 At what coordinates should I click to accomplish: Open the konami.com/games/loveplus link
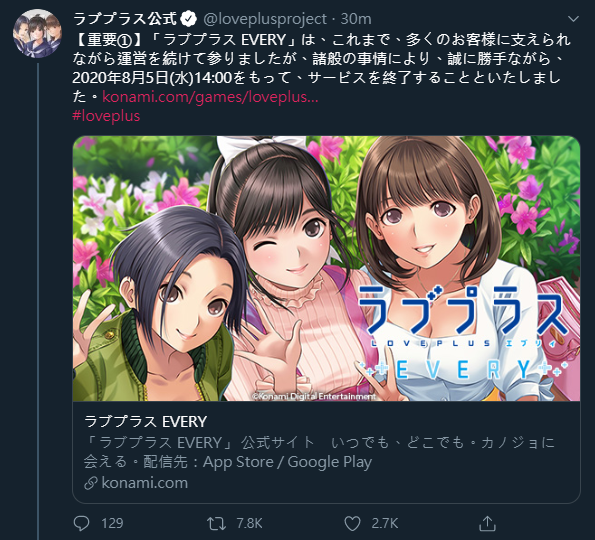[x=210, y=97]
